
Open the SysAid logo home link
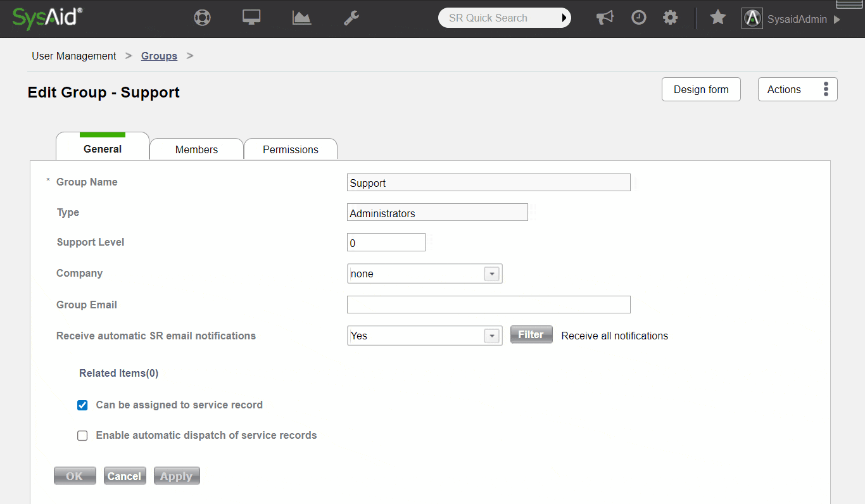[48, 18]
